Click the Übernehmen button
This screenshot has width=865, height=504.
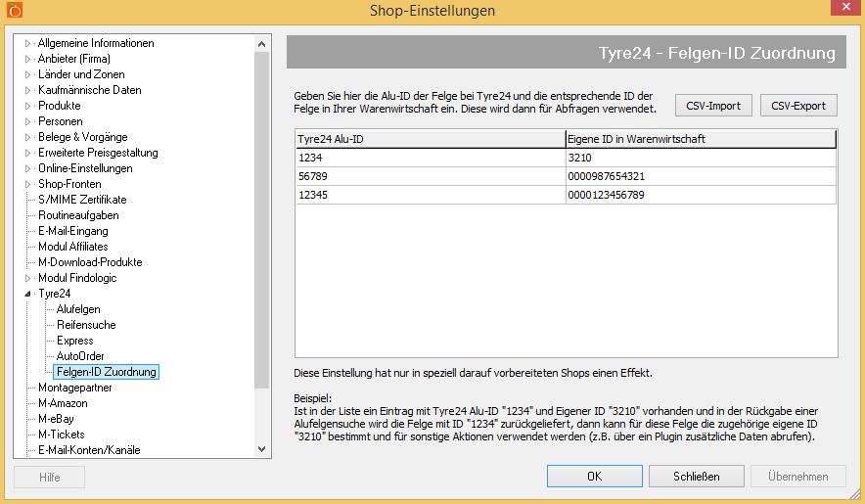[x=798, y=476]
